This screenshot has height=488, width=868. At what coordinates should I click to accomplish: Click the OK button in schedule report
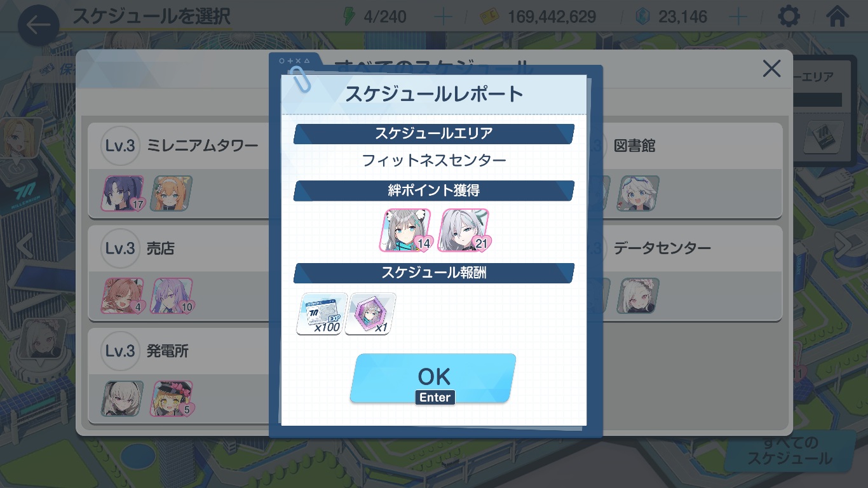click(433, 379)
